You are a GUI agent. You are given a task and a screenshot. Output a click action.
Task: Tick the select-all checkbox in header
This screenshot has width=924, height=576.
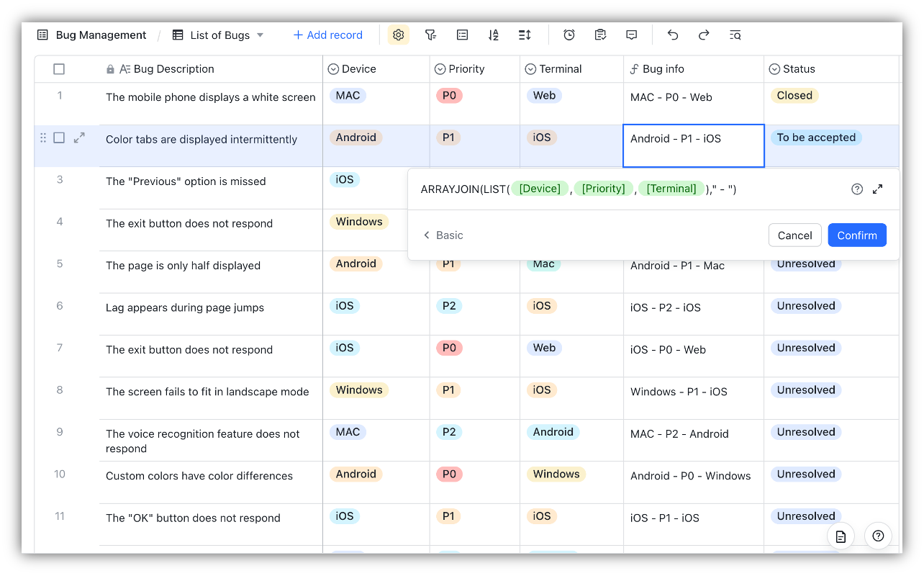59,69
